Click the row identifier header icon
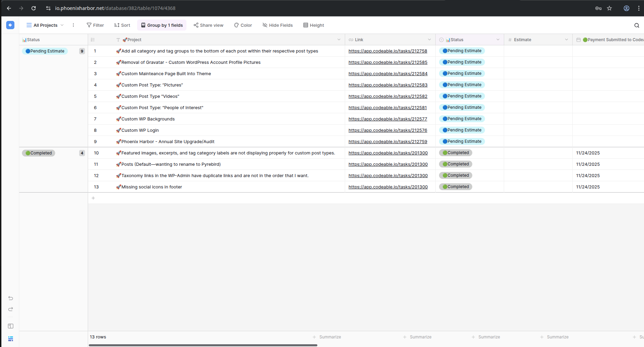644x347 pixels. 93,40
